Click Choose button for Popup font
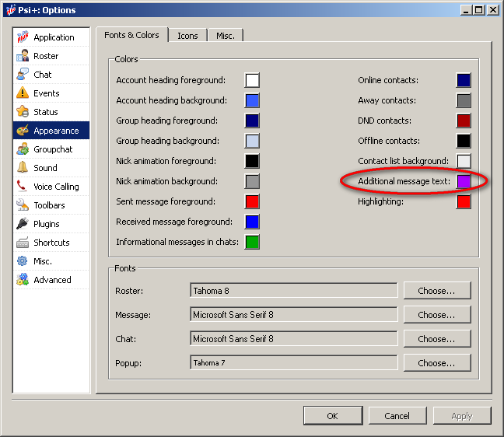 pyautogui.click(x=437, y=363)
